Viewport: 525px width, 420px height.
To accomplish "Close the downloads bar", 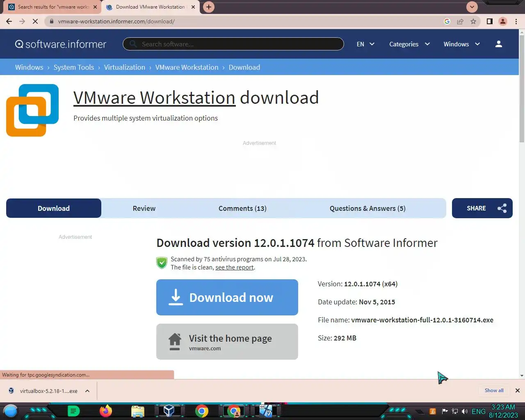I will [518, 390].
